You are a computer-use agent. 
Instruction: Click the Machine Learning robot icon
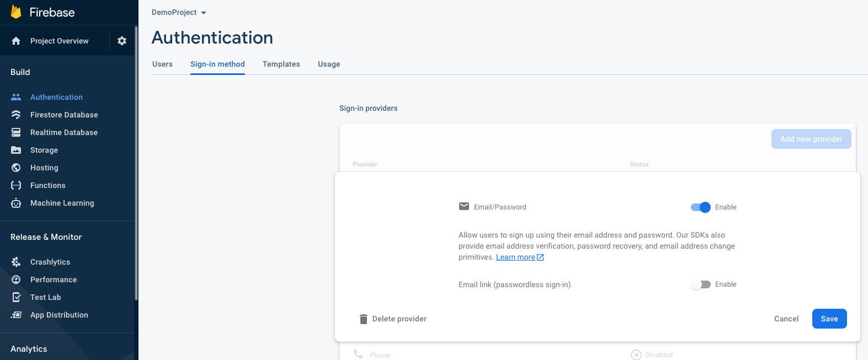pos(16,203)
